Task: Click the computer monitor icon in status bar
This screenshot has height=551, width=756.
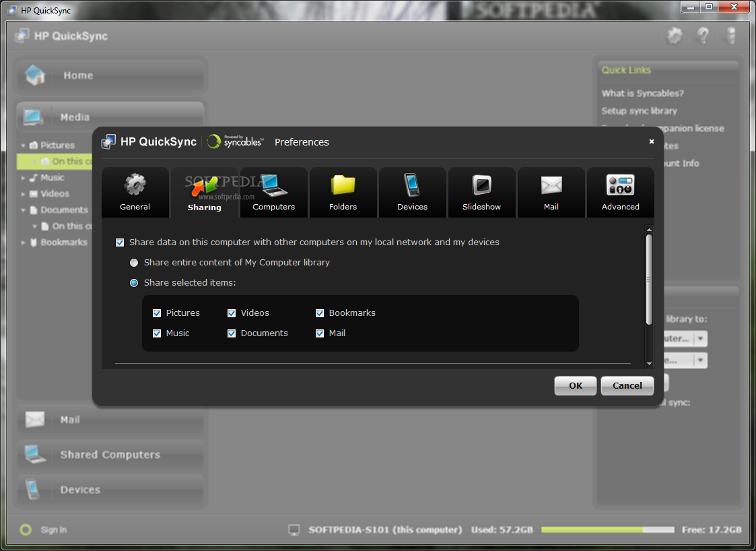Action: [294, 529]
